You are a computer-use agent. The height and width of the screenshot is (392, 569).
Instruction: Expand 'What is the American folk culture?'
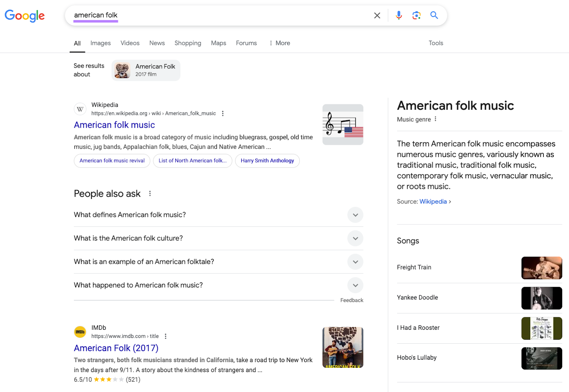355,238
